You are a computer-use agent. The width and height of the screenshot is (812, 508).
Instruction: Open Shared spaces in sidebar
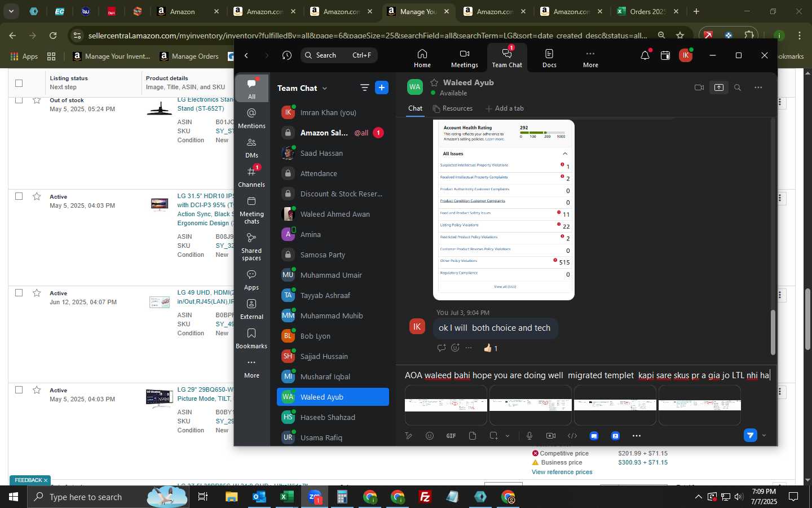(251, 247)
